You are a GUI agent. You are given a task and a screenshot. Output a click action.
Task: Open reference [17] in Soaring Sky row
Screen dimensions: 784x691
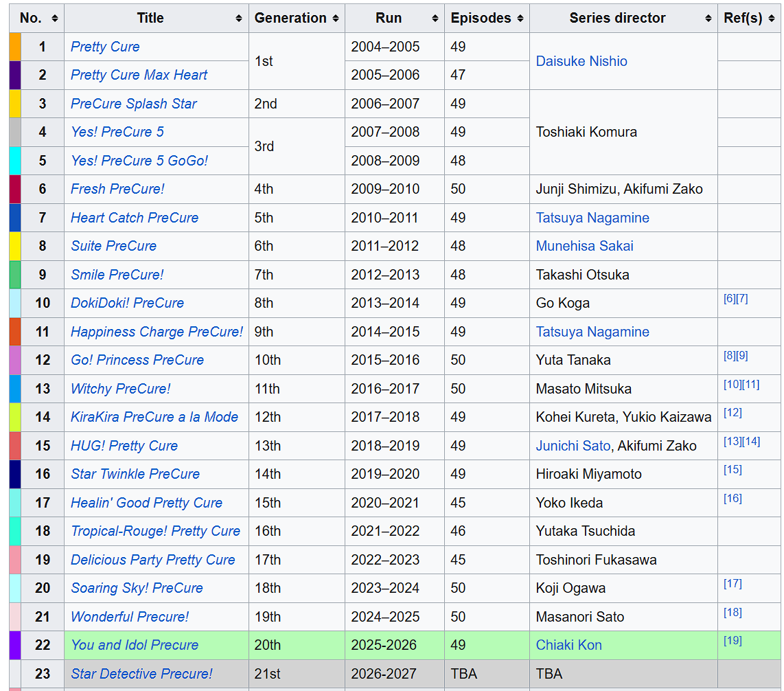coord(733,584)
